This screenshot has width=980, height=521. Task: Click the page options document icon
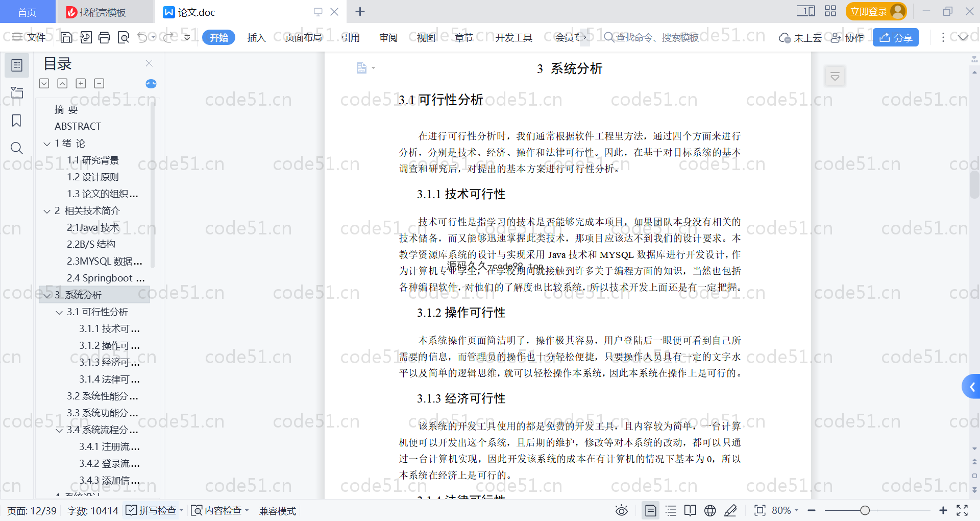[x=361, y=68]
